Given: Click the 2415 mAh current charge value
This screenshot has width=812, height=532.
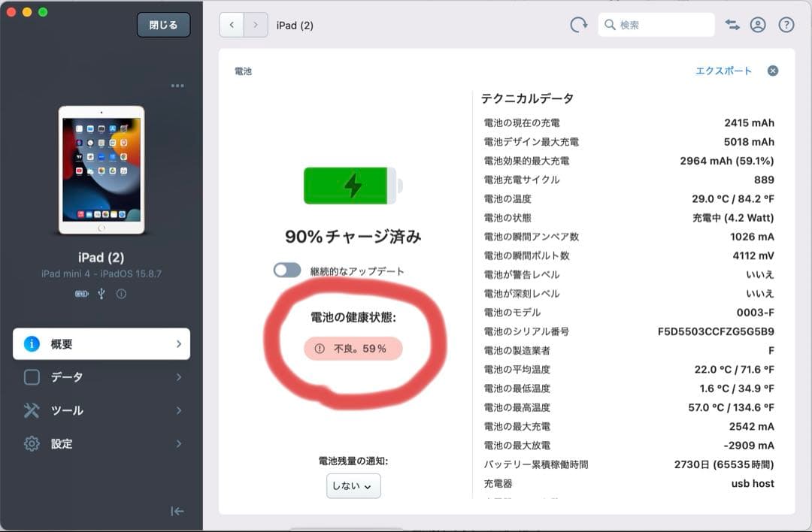Looking at the screenshot, I should tap(749, 122).
